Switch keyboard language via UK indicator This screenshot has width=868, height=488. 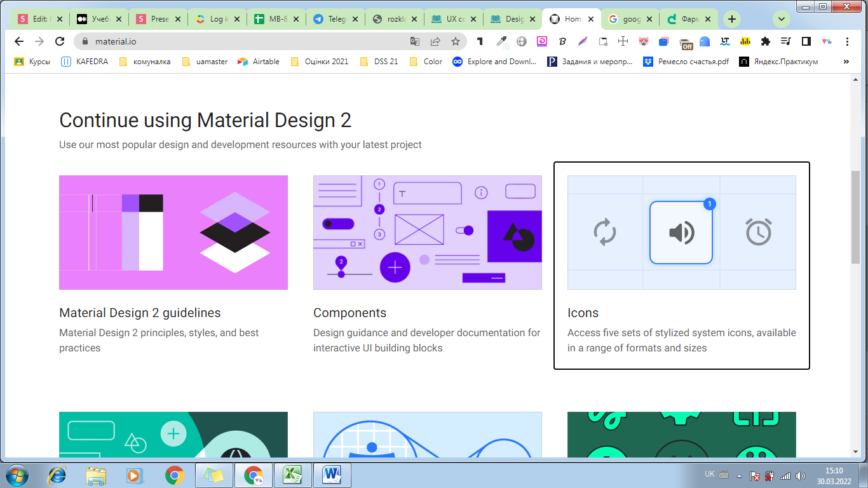coord(710,474)
